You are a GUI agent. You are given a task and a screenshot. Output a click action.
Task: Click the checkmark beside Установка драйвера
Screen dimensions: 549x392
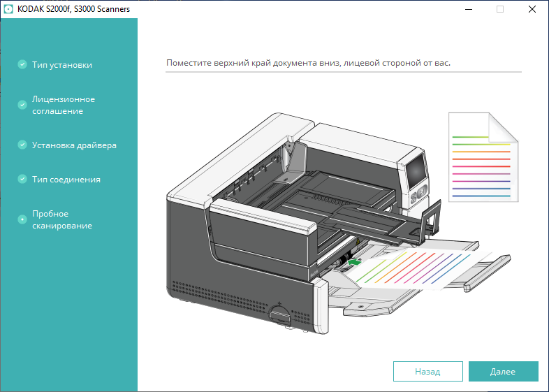point(22,145)
